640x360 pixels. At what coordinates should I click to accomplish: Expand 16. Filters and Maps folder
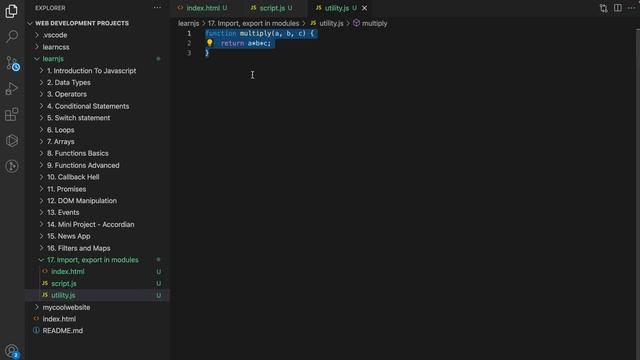[78, 248]
